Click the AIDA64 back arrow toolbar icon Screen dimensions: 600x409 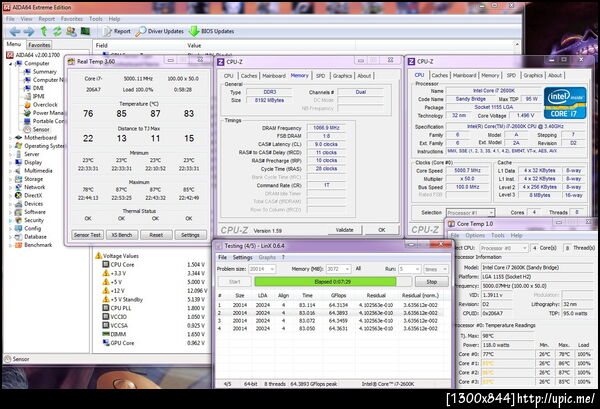(x=15, y=31)
